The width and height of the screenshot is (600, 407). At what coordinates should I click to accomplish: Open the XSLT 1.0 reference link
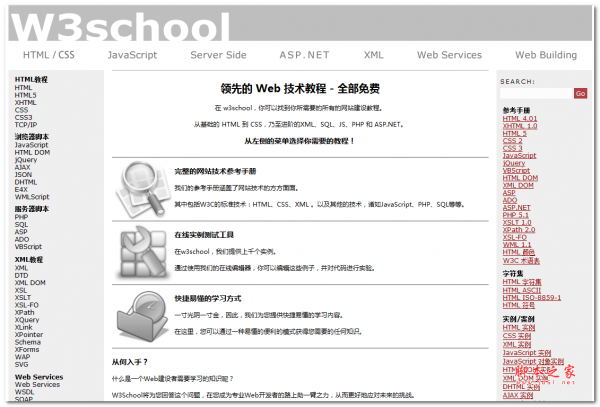coord(517,223)
